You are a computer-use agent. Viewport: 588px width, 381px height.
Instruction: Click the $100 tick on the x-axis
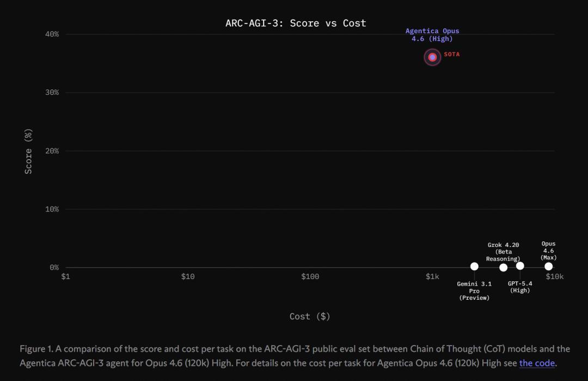(x=310, y=277)
